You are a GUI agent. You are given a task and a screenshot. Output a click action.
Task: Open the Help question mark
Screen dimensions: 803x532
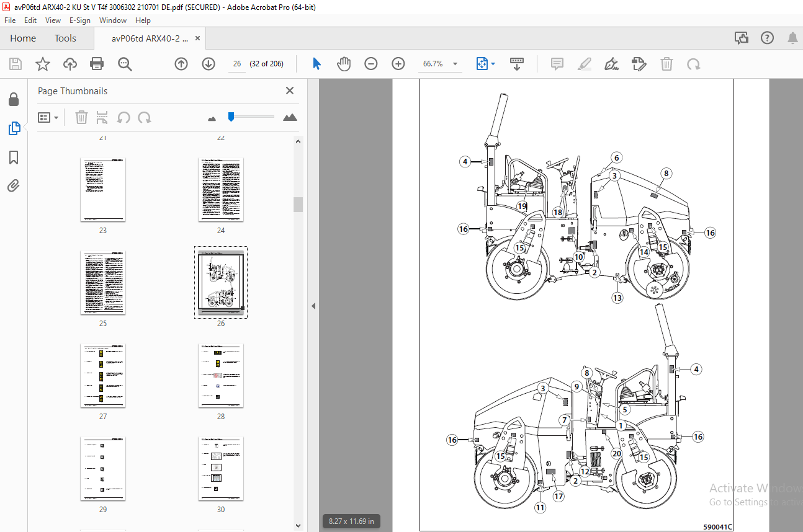[x=767, y=38]
